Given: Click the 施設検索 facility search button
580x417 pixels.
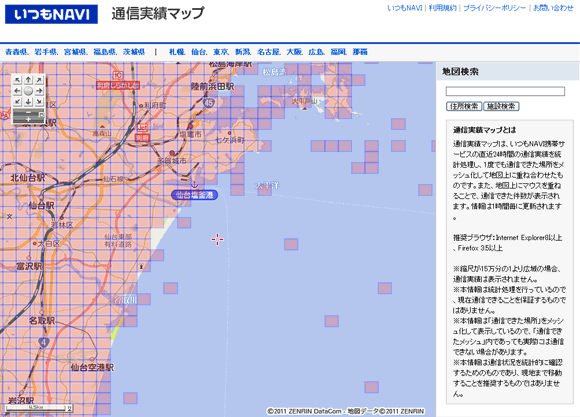Looking at the screenshot, I should (501, 107).
